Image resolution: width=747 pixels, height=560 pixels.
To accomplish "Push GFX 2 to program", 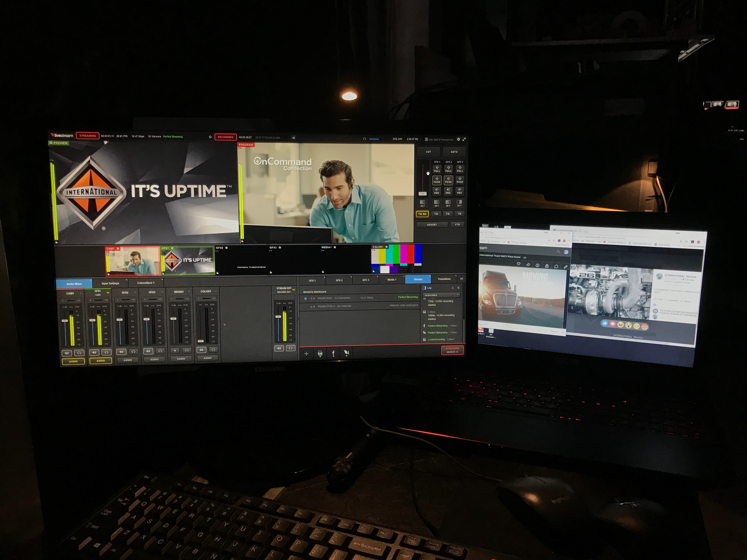I will [448, 180].
